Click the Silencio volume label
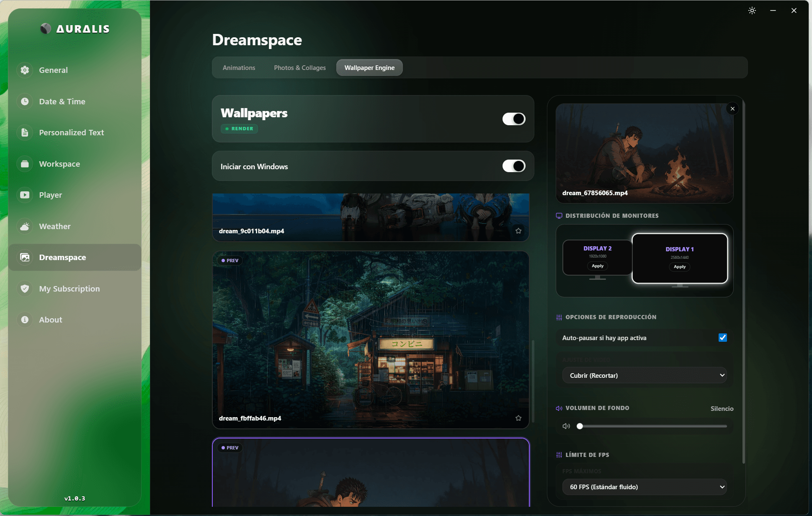The height and width of the screenshot is (516, 812). pos(722,408)
